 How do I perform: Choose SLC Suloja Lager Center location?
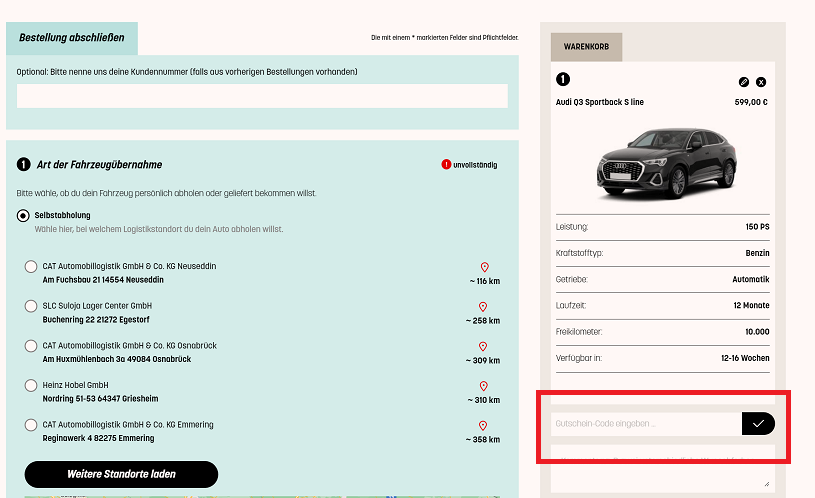click(x=31, y=306)
